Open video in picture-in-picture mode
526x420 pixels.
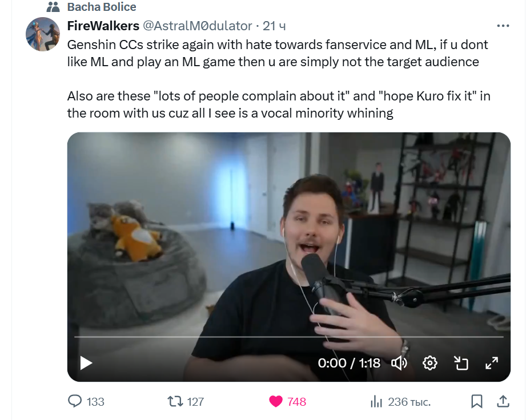pos(461,363)
